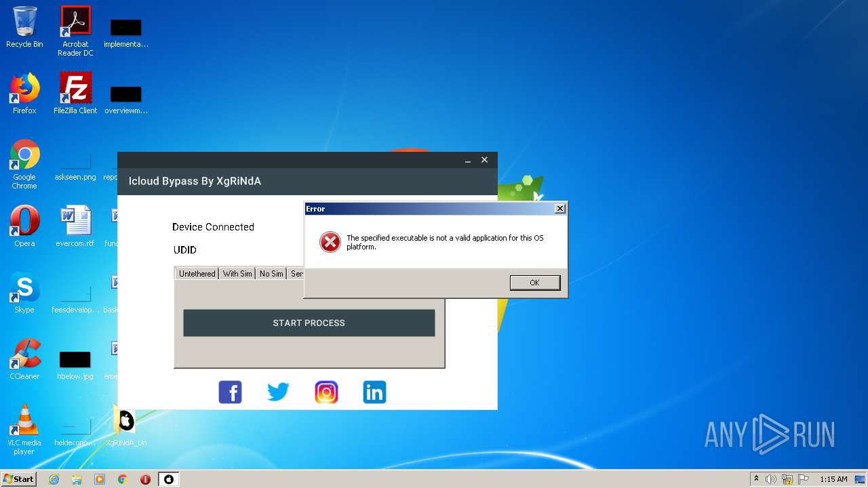Click the 1:15 AM taskbar clock
The width and height of the screenshot is (868, 488).
point(833,479)
